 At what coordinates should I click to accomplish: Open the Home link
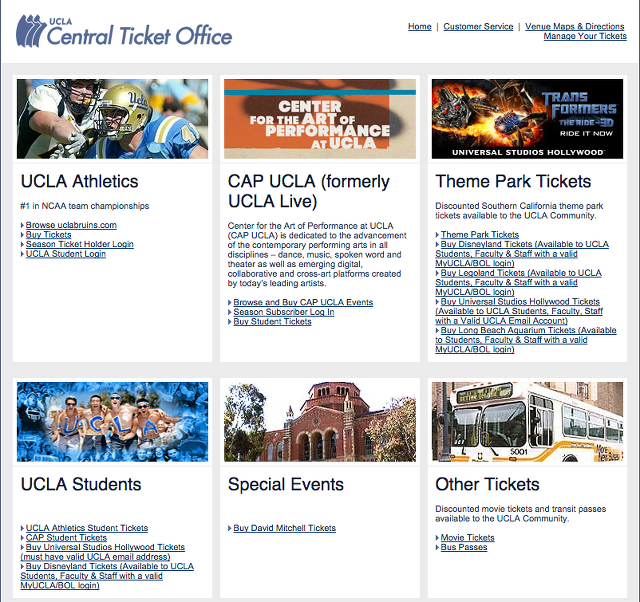pyautogui.click(x=420, y=27)
